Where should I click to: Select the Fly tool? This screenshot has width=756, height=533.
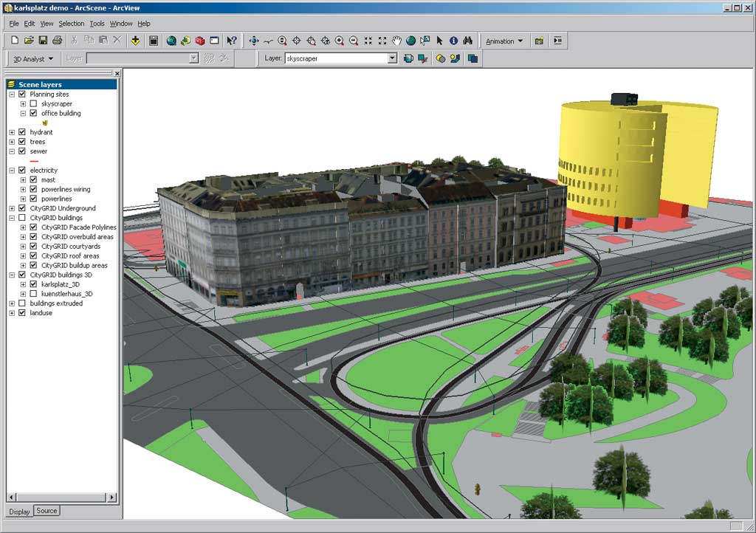click(x=268, y=41)
